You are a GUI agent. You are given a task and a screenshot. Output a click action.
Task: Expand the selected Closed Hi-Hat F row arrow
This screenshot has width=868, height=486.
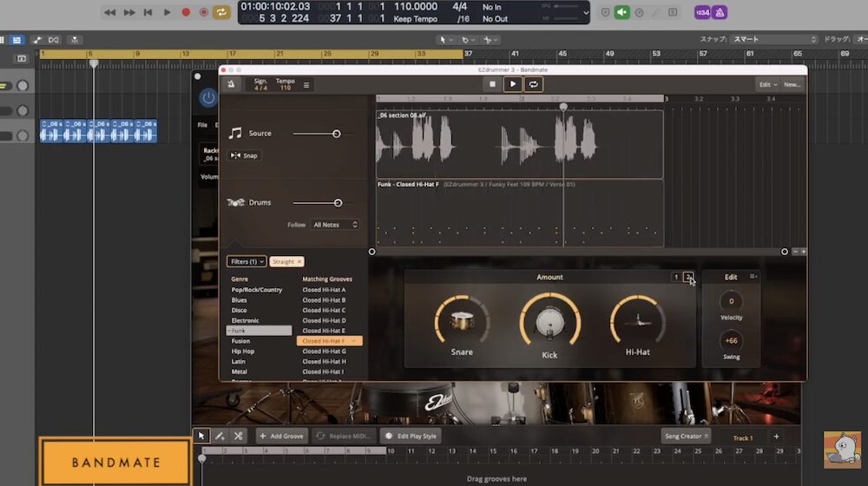354,341
